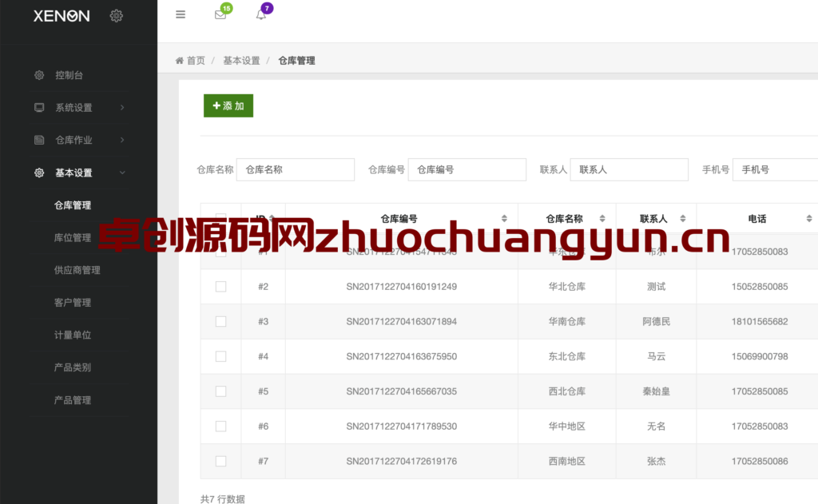The height and width of the screenshot is (504, 818).
Task: Click contact 马云 cell
Action: 657,356
